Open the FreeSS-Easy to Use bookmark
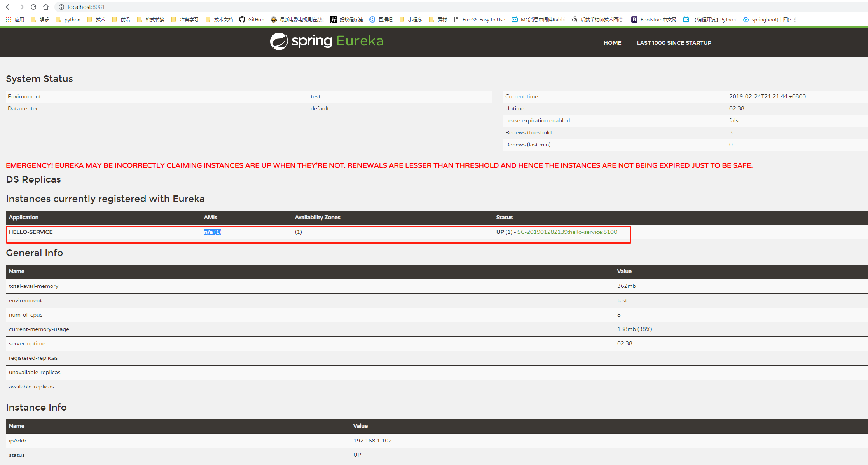The height and width of the screenshot is (465, 868). pos(479,19)
